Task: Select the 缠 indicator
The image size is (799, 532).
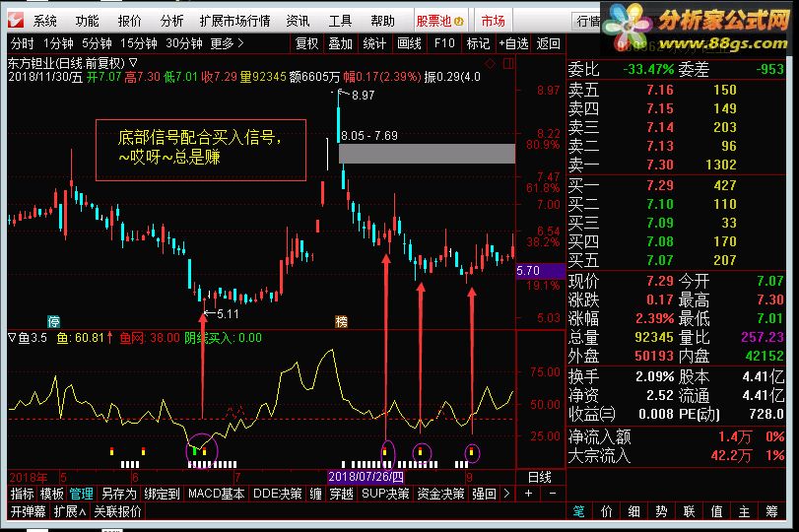Action: (316, 494)
